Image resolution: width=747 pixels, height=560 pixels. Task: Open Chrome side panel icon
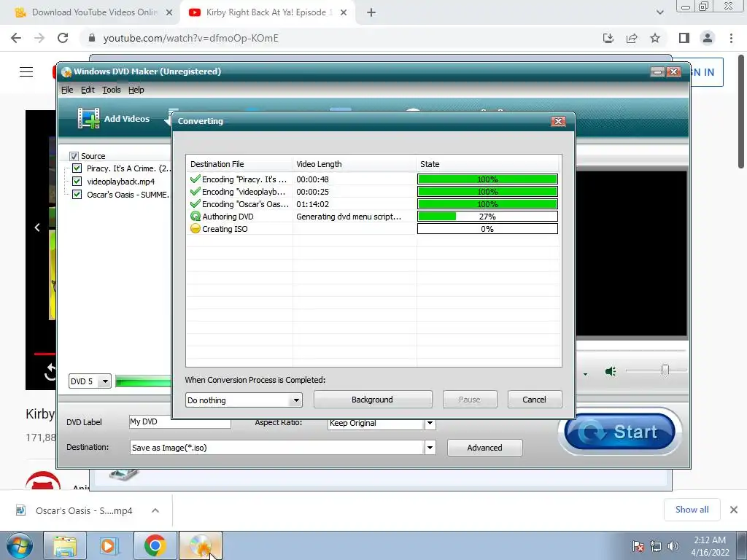[x=684, y=38]
